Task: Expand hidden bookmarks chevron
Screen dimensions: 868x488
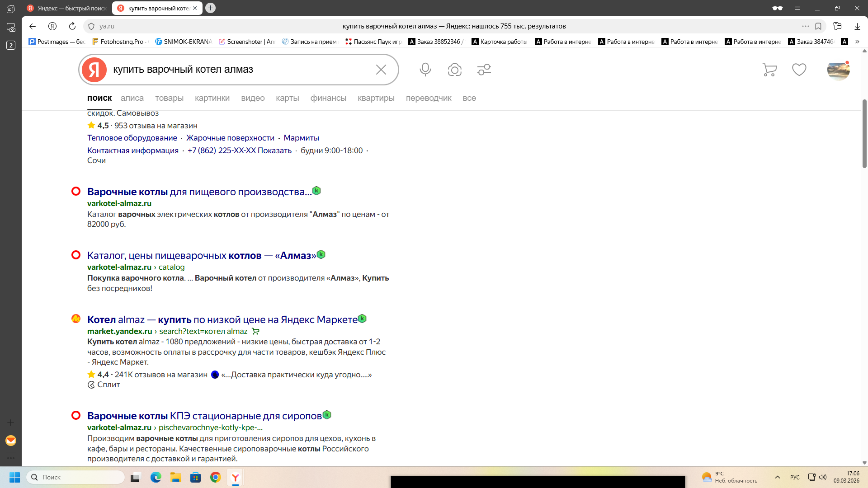Action: pyautogui.click(x=857, y=42)
